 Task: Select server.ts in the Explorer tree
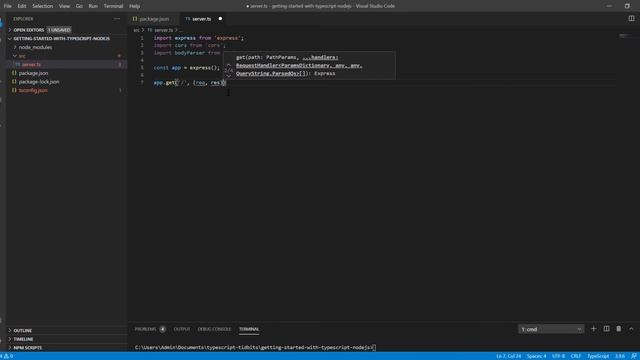click(67, 64)
